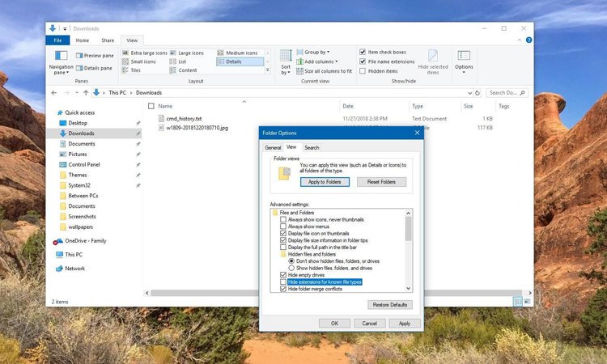This screenshot has width=607, height=364.
Task: Click Hide selected items icon
Action: (x=433, y=60)
